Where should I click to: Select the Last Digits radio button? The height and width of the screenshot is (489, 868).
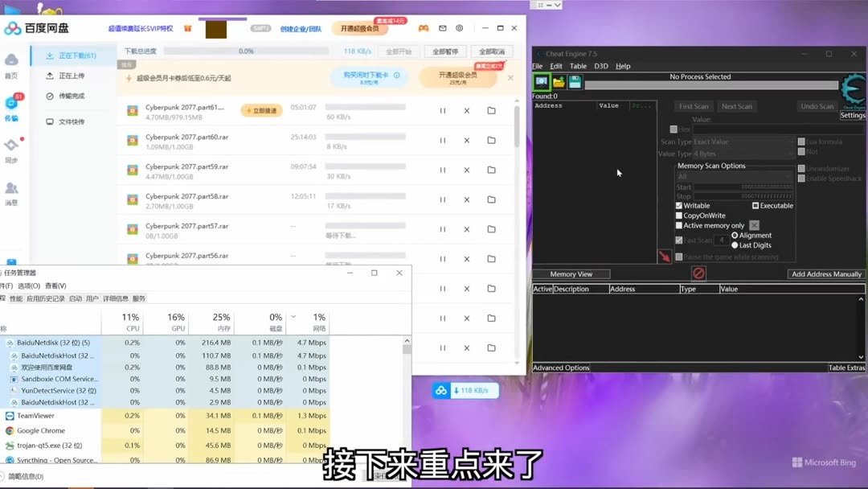click(735, 244)
